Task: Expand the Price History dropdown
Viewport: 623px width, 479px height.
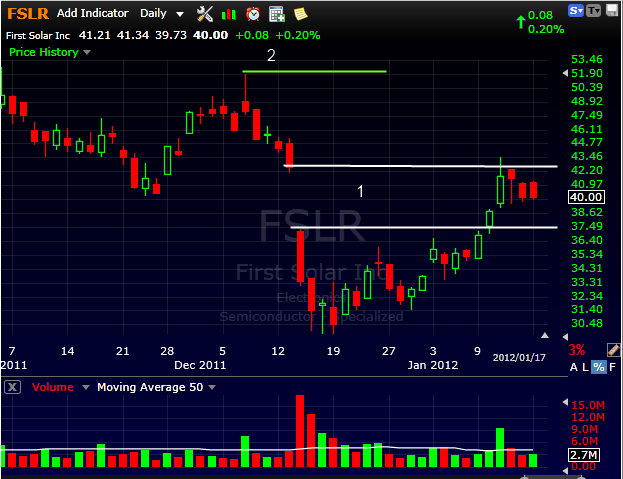Action: (x=87, y=52)
